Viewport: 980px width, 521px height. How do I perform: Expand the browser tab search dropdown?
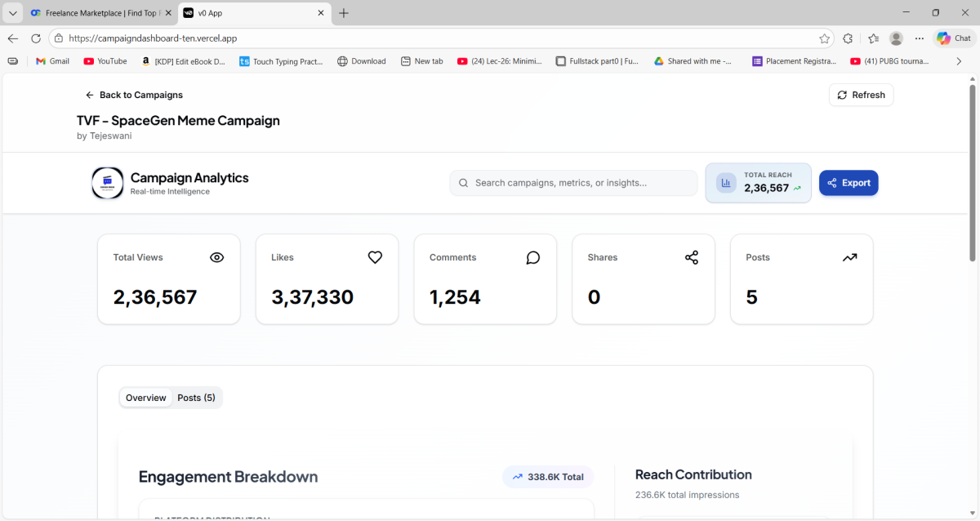tap(12, 13)
